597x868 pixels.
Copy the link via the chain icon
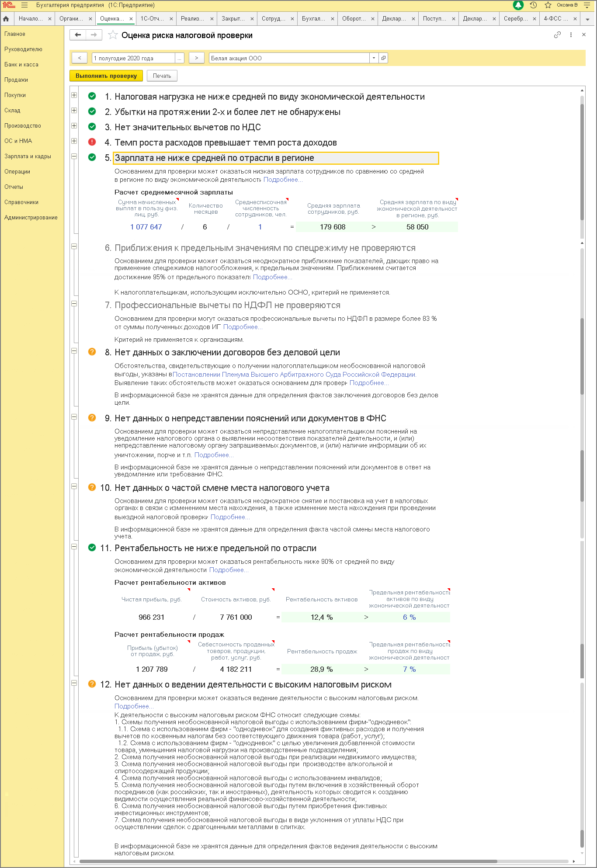tap(557, 35)
